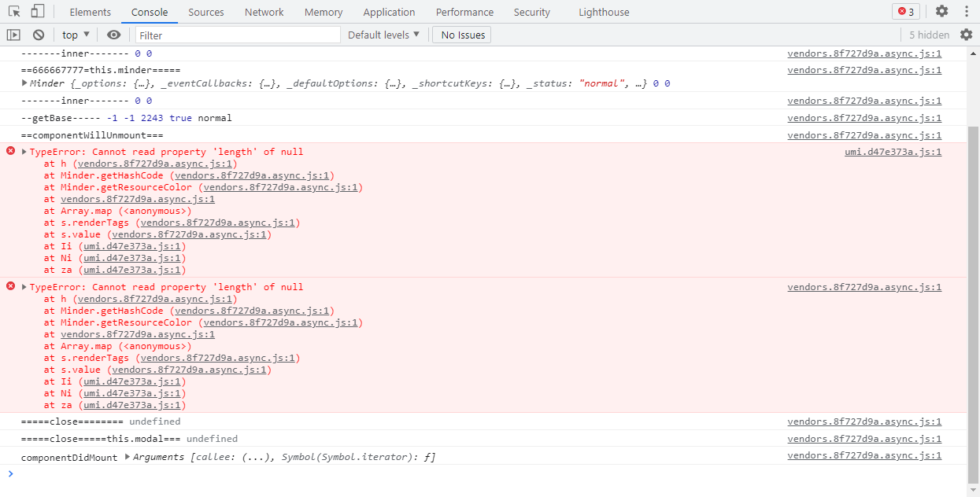Click the No Issues button

(x=462, y=35)
